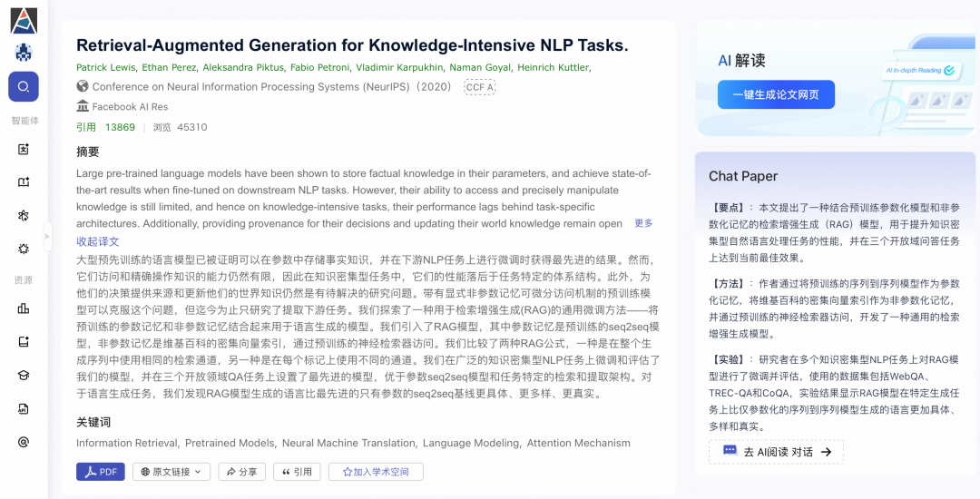980x499 pixels.
Task: Click the graduation cap icon in the sidebar
Action: [x=24, y=376]
